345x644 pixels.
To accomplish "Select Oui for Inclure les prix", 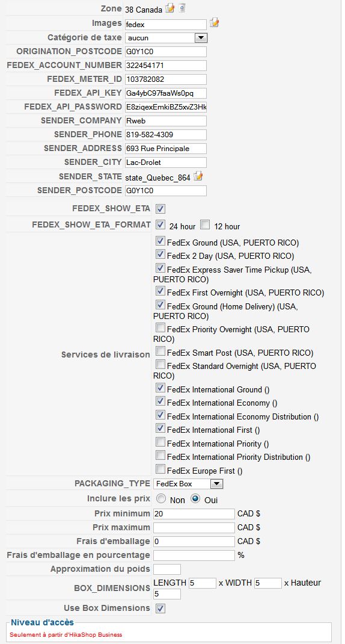I will 196,499.
